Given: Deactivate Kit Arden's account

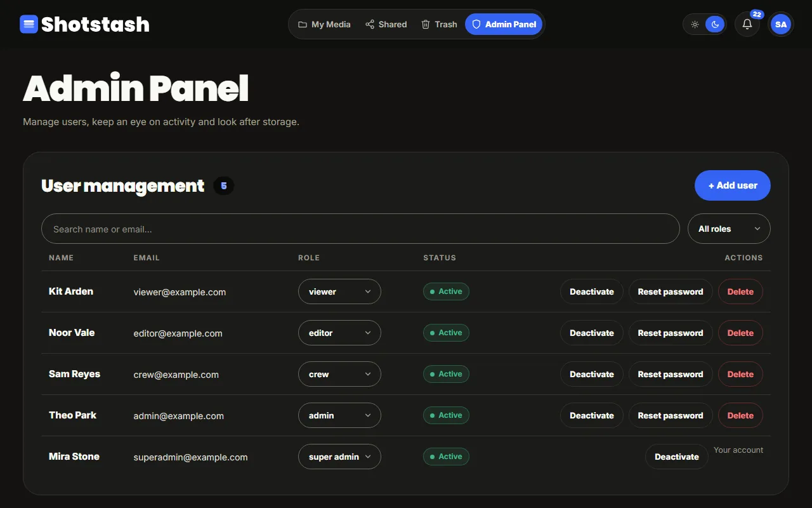Looking at the screenshot, I should (592, 291).
